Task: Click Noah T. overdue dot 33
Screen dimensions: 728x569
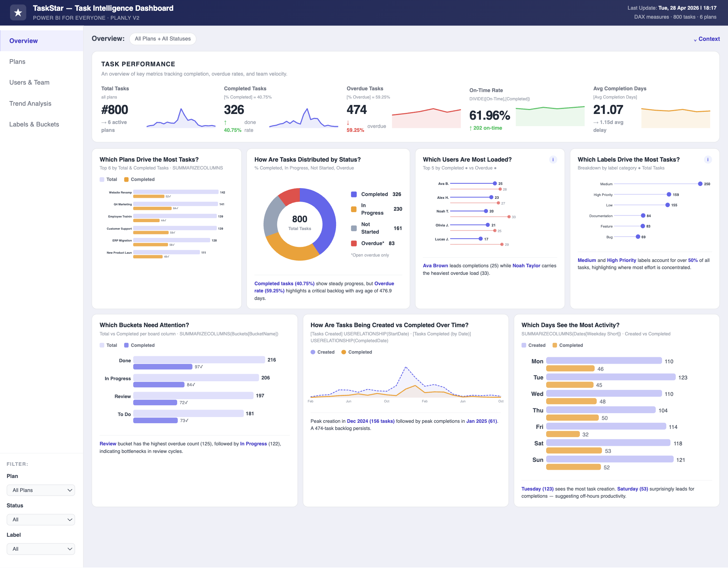Action: click(x=509, y=217)
